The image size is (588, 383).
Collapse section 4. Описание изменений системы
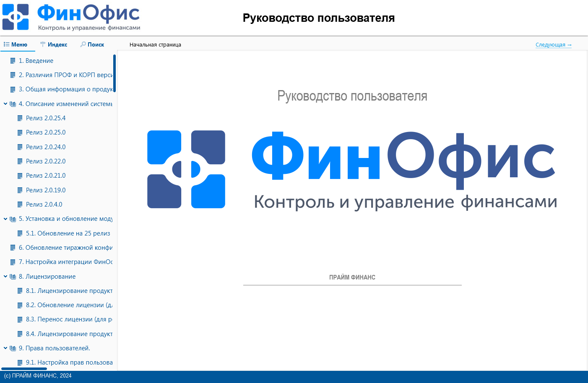(x=5, y=104)
